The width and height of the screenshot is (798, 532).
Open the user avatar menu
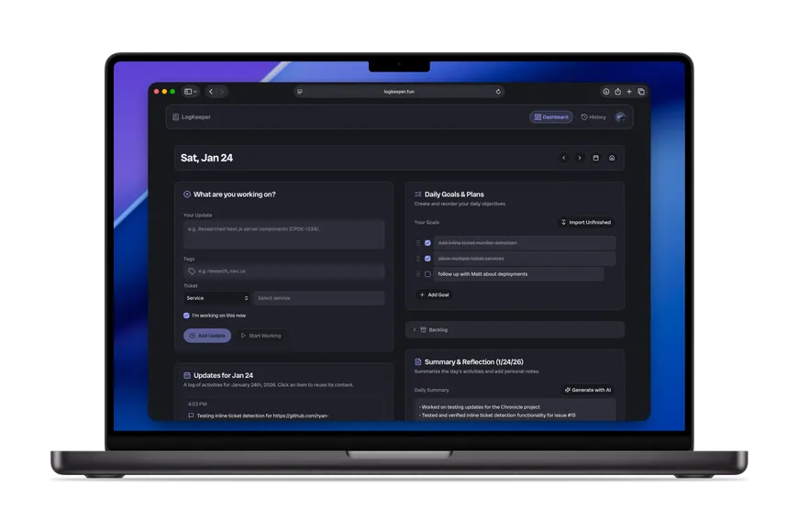tap(620, 117)
